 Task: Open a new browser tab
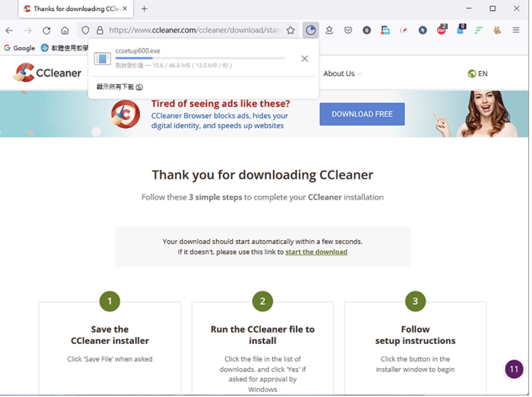[144, 9]
